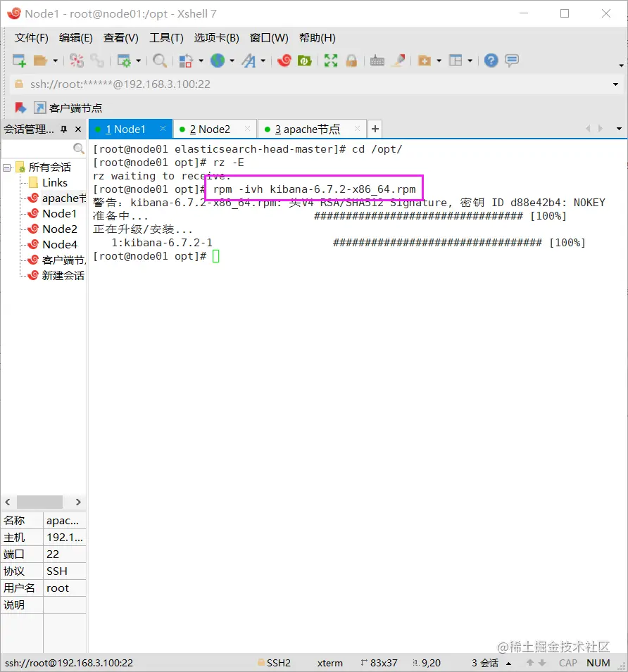Collapse the 所有会话 tree node
Screen dimensions: 628x672
(7, 167)
